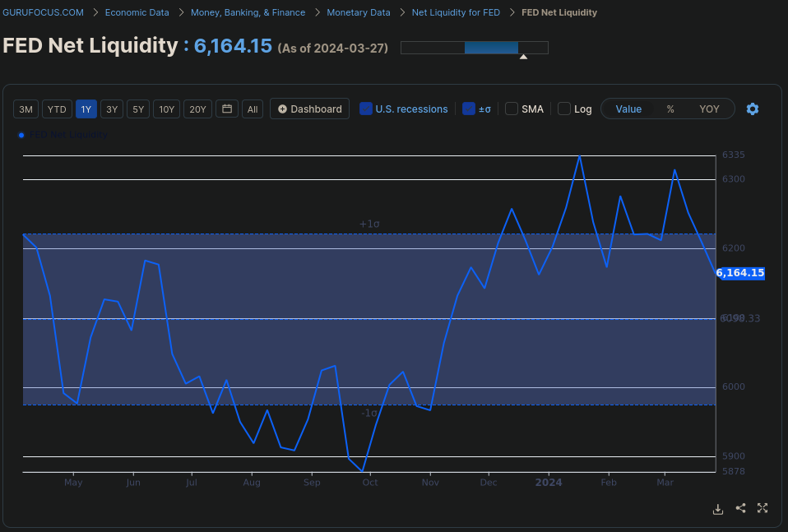The width and height of the screenshot is (788, 532).
Task: Select the YTD range tab
Action: [x=57, y=108]
